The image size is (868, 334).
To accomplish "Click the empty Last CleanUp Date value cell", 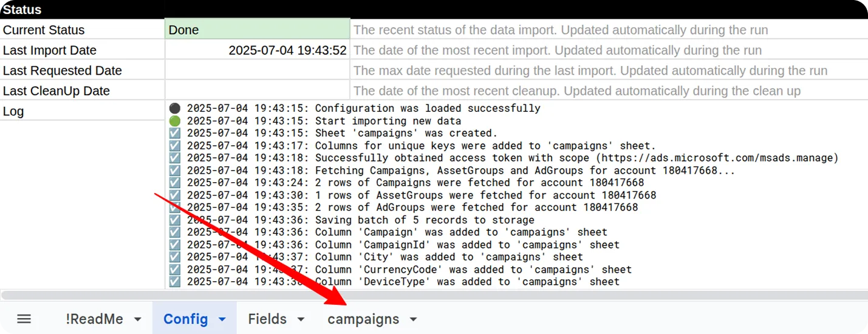I will (258, 90).
